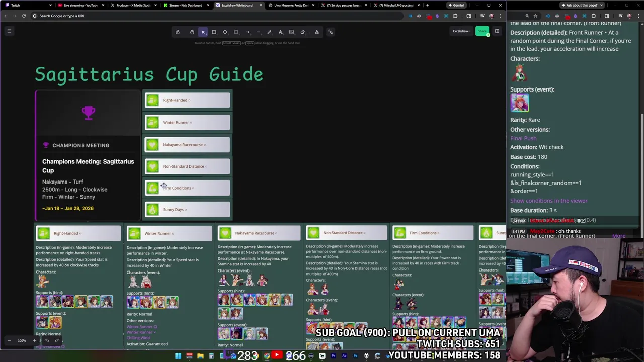
Task: Switch to the Stream Kick Dashboard tab
Action: (186, 5)
